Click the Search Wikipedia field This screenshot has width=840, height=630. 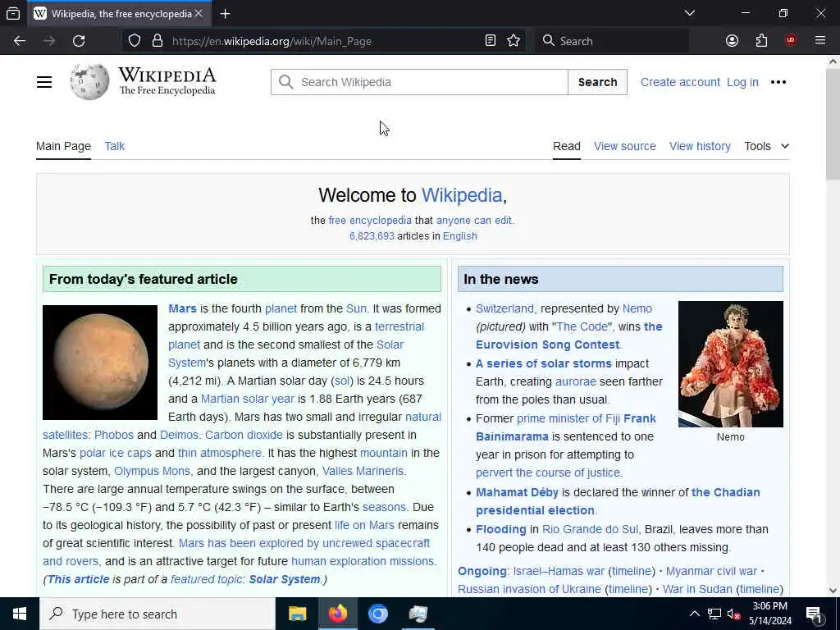(419, 82)
